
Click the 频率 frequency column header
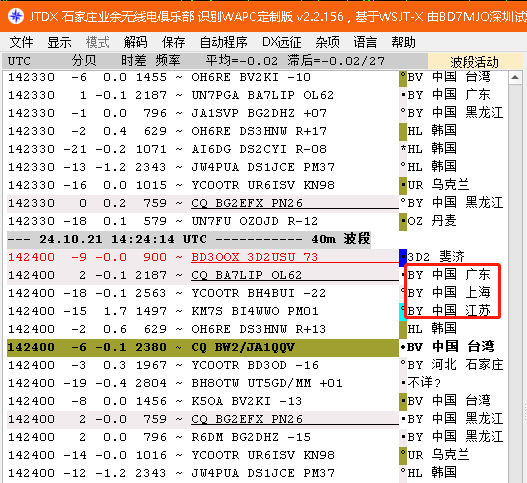tap(168, 61)
